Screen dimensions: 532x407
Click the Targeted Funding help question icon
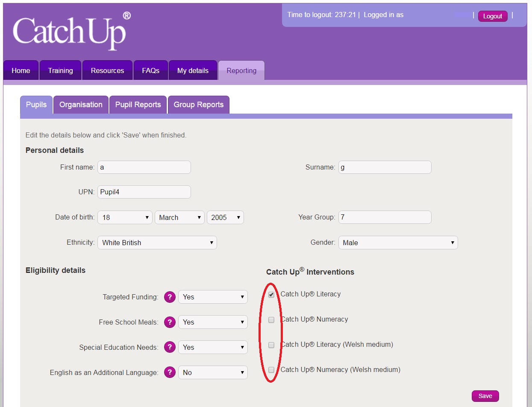[x=170, y=297]
